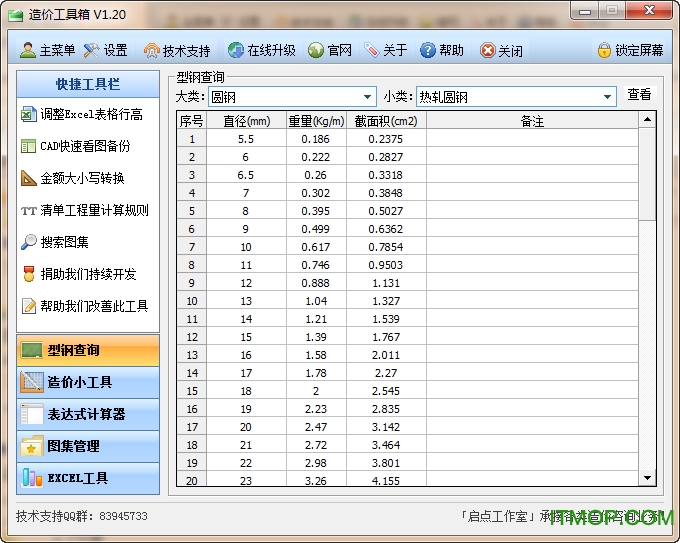Click the table scrollbar down arrow
This screenshot has height=543, width=680.
pyautogui.click(x=647, y=478)
